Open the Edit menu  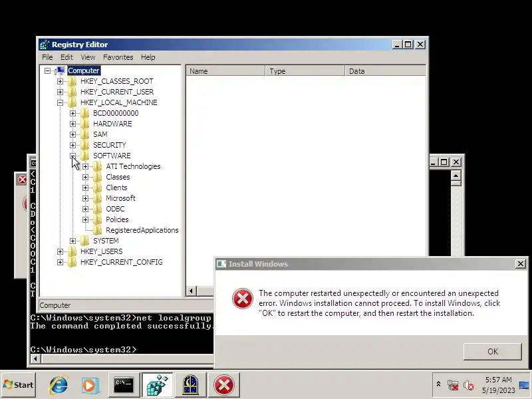pos(66,57)
